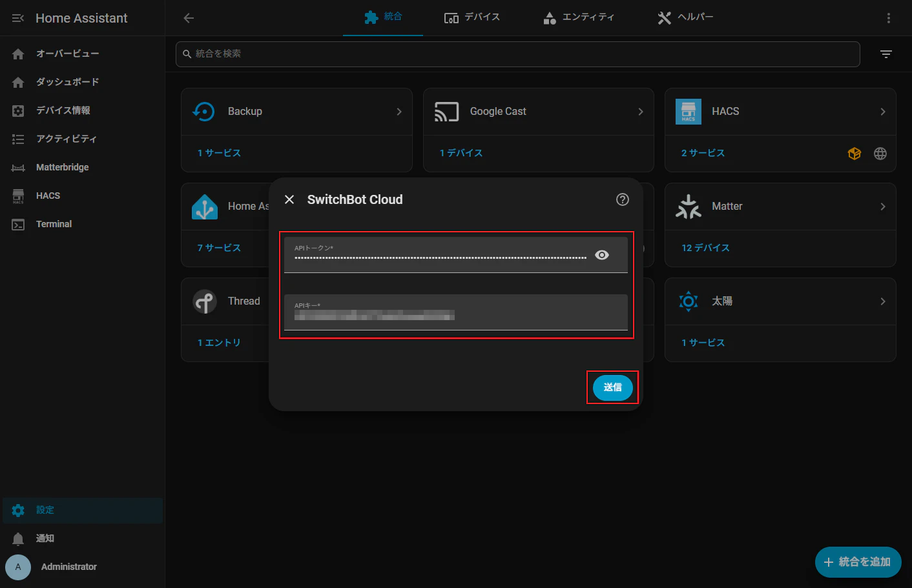Switch to the エンティティ tab
Viewport: 912px width, 588px height.
(579, 17)
